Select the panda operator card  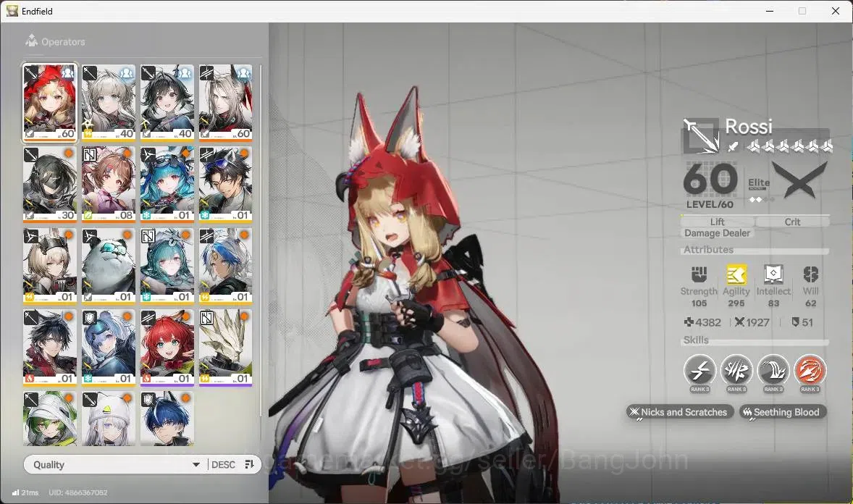point(109,266)
